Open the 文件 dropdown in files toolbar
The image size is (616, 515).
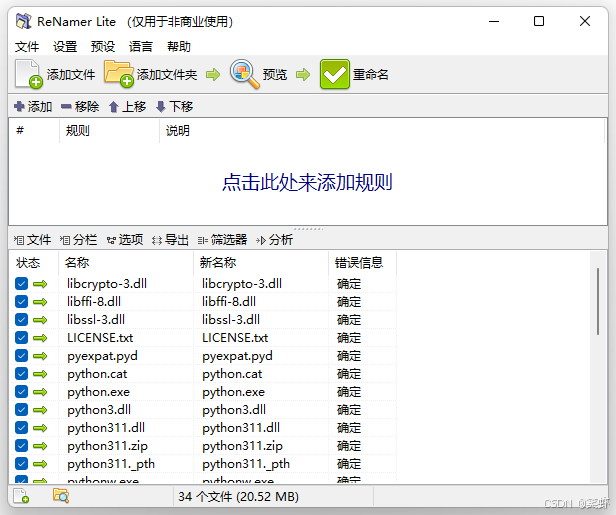33,240
